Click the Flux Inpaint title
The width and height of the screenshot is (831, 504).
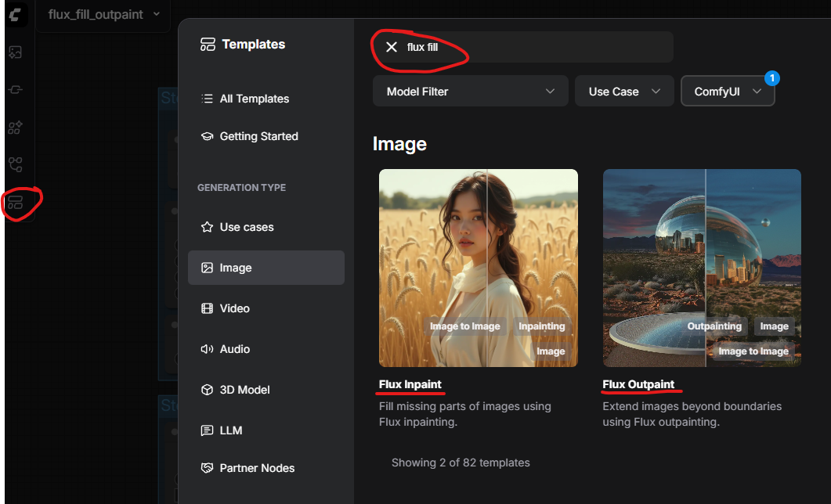[410, 384]
